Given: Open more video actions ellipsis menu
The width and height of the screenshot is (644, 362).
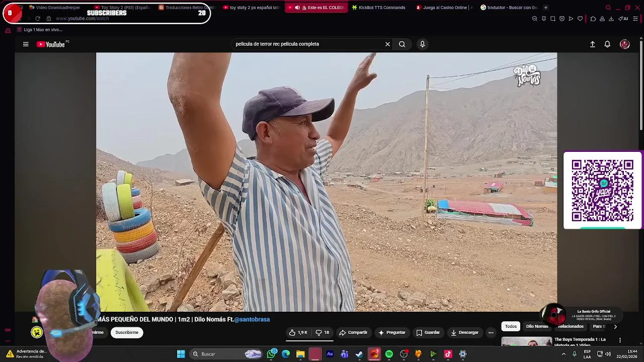Looking at the screenshot, I should (x=491, y=332).
